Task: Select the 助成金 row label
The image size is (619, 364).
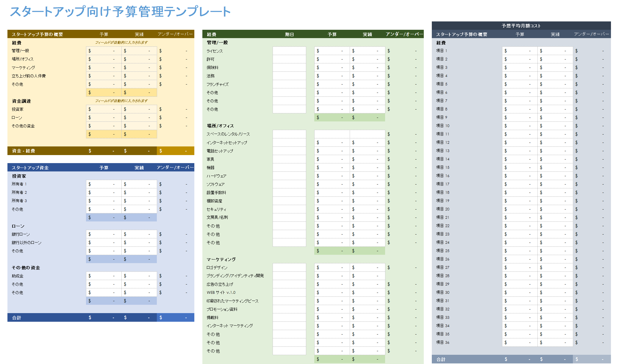Action: tap(18, 276)
